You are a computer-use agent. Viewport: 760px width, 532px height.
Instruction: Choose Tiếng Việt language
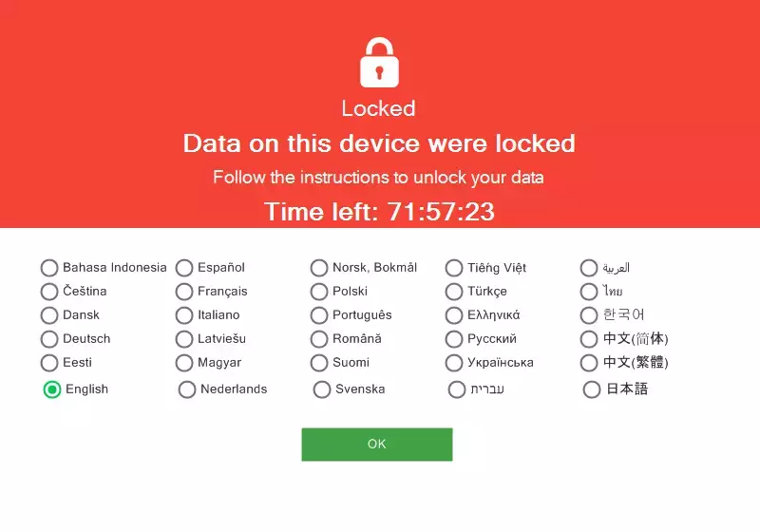[x=454, y=268]
